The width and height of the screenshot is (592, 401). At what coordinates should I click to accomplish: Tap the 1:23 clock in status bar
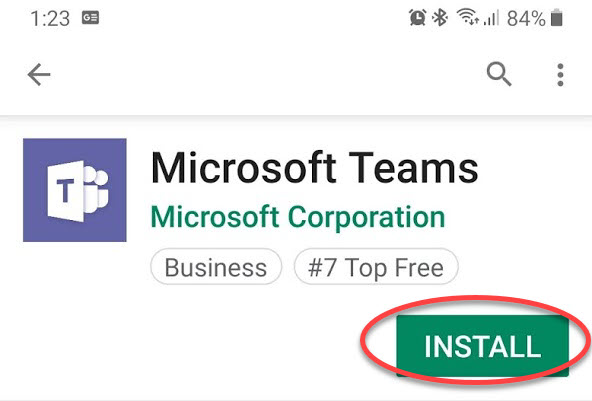(50, 18)
